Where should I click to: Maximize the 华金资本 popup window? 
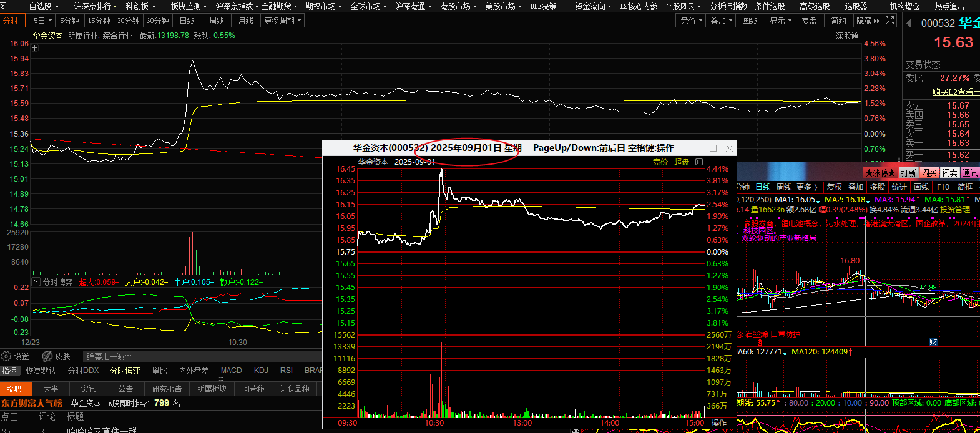pyautogui.click(x=713, y=148)
